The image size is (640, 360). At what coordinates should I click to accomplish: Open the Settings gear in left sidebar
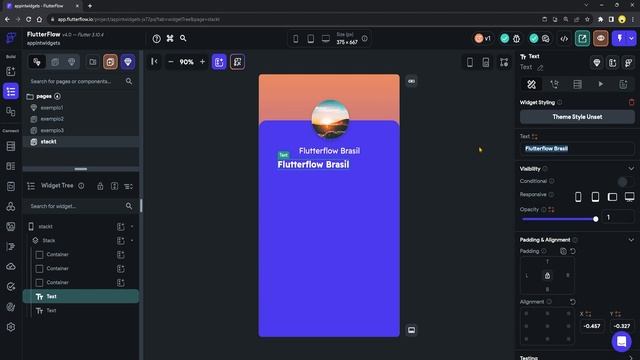[11, 327]
